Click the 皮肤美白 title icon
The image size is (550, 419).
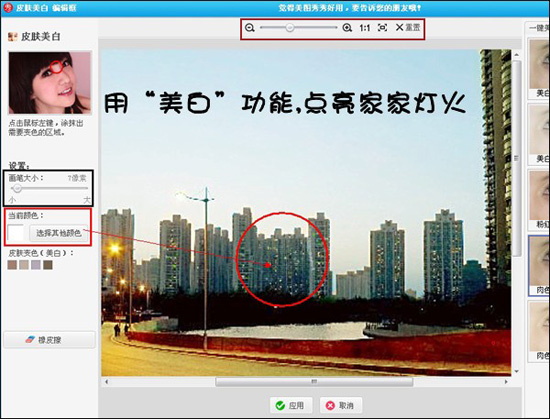[13, 36]
